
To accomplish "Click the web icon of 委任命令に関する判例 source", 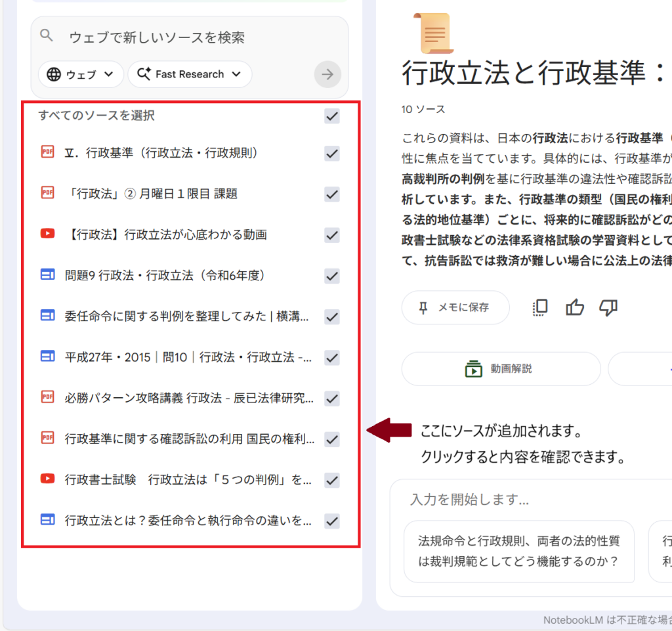I will [47, 316].
